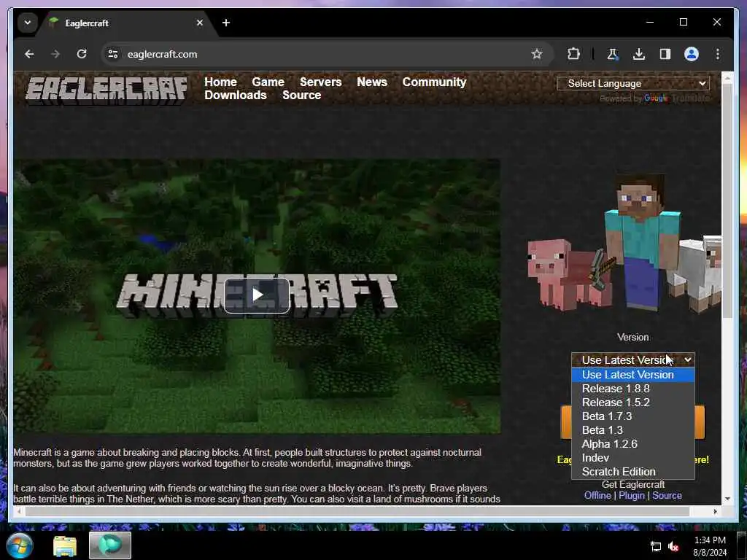
Task: Click the muted volume tray icon
Action: pos(673,547)
